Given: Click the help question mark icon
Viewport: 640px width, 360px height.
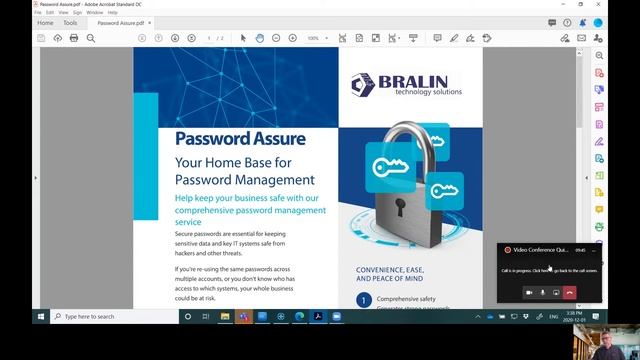Looking at the screenshot, I should [567, 23].
